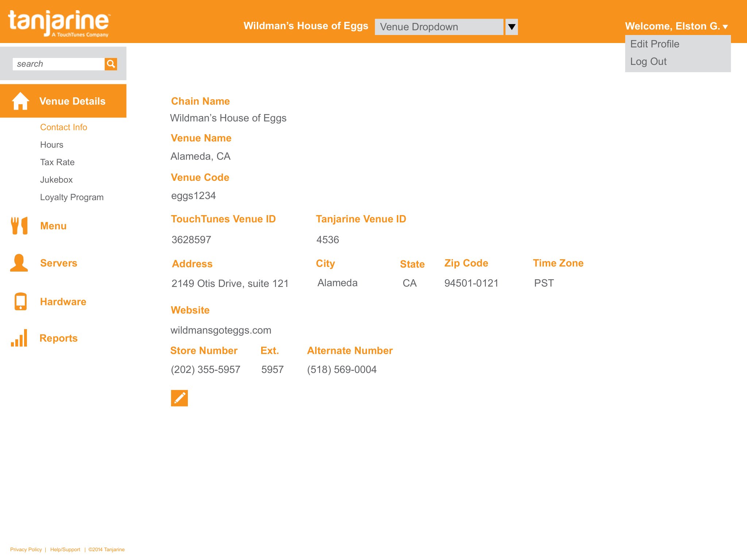
Task: Click the pencil edit icon
Action: pos(179,398)
